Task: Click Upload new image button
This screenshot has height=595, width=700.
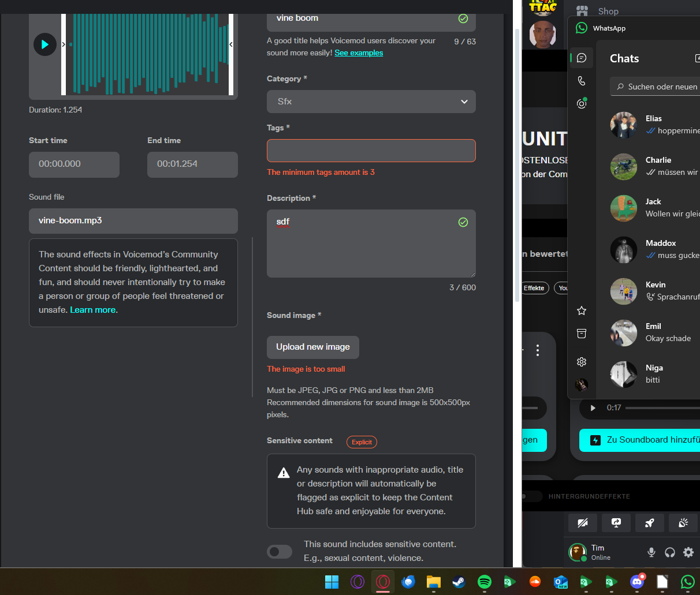Action: pos(312,347)
